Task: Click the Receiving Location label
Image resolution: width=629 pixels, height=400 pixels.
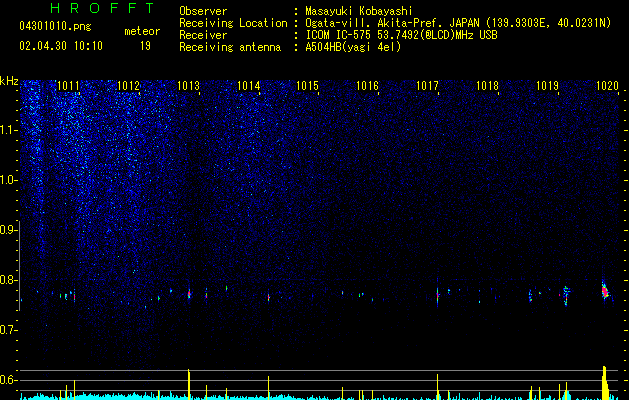Action: click(x=233, y=23)
